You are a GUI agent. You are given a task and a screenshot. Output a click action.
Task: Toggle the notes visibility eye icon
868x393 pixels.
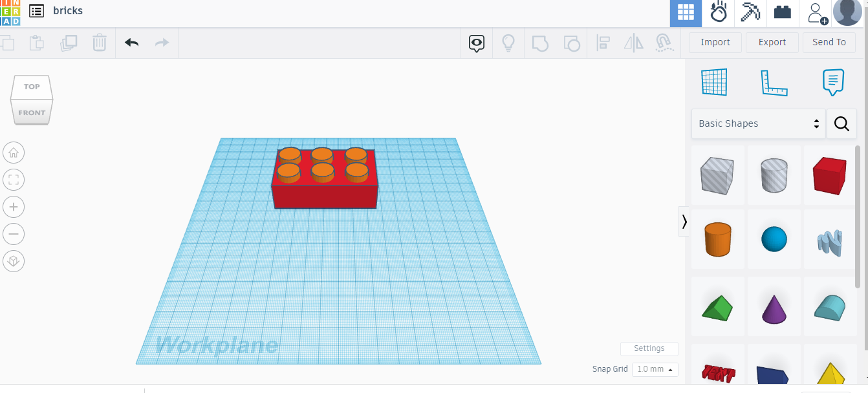tap(477, 43)
